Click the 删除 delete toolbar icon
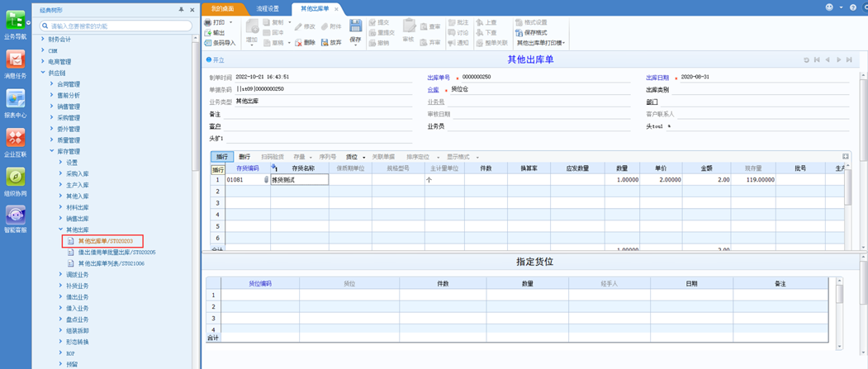 (x=298, y=43)
